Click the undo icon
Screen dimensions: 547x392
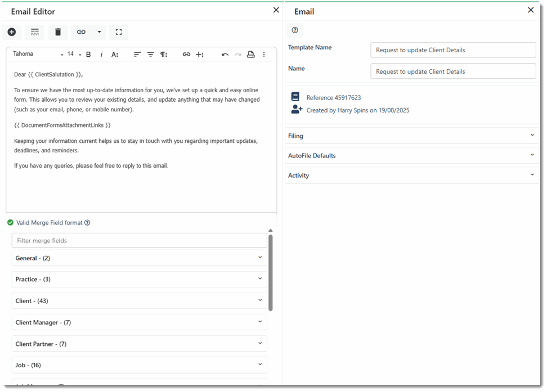click(225, 55)
